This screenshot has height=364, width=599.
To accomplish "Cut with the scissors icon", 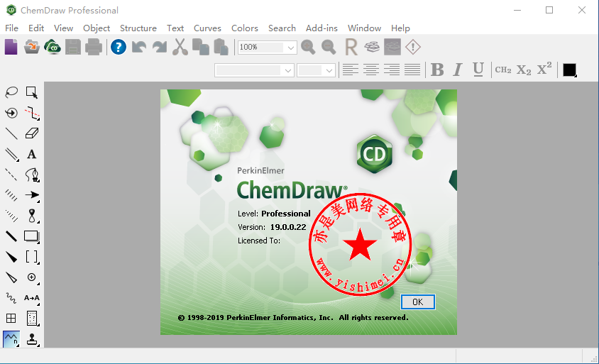I will coord(180,47).
